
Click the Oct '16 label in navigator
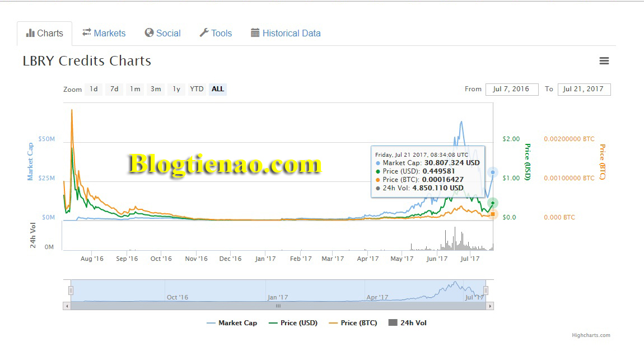click(x=178, y=297)
